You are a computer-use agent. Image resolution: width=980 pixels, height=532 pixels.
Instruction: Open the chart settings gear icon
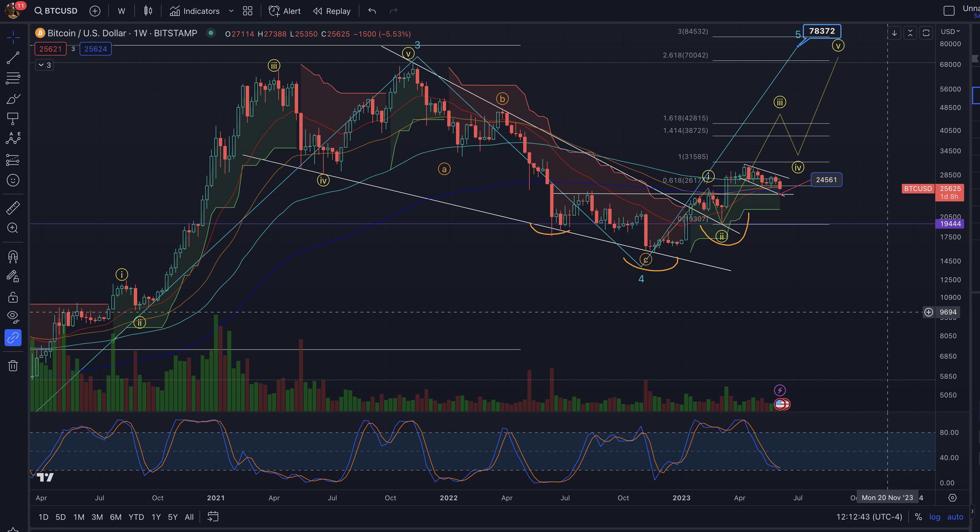952,498
